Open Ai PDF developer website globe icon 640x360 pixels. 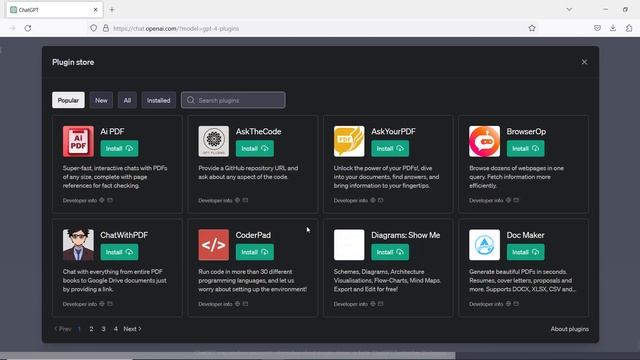coord(102,200)
